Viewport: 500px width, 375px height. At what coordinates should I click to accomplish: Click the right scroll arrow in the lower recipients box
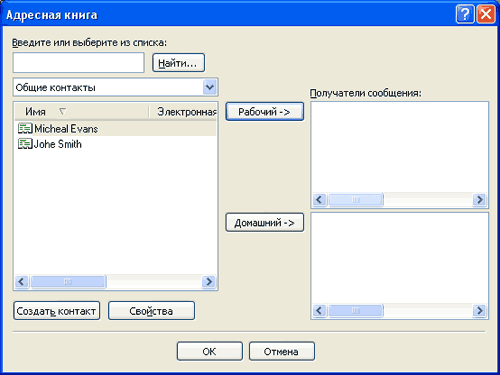[x=480, y=311]
